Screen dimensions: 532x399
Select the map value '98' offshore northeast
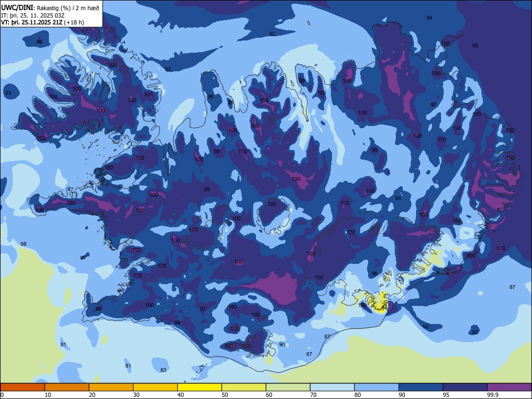point(475,45)
